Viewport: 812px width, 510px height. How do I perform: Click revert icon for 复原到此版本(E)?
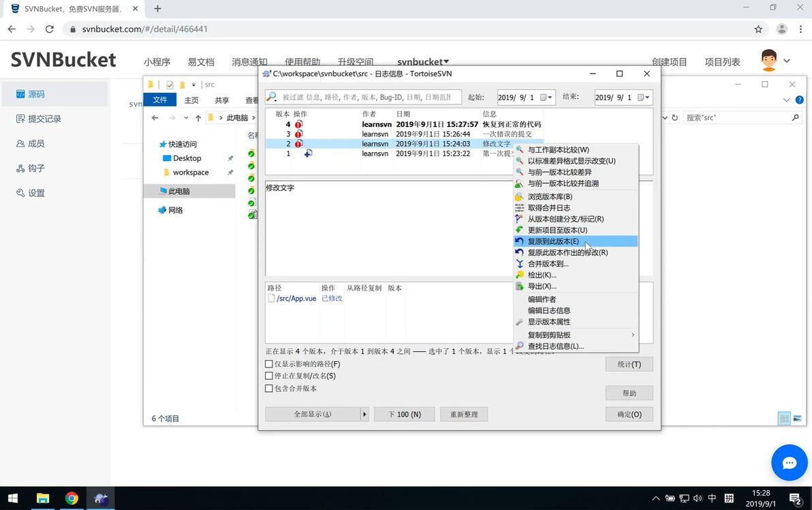click(x=519, y=241)
